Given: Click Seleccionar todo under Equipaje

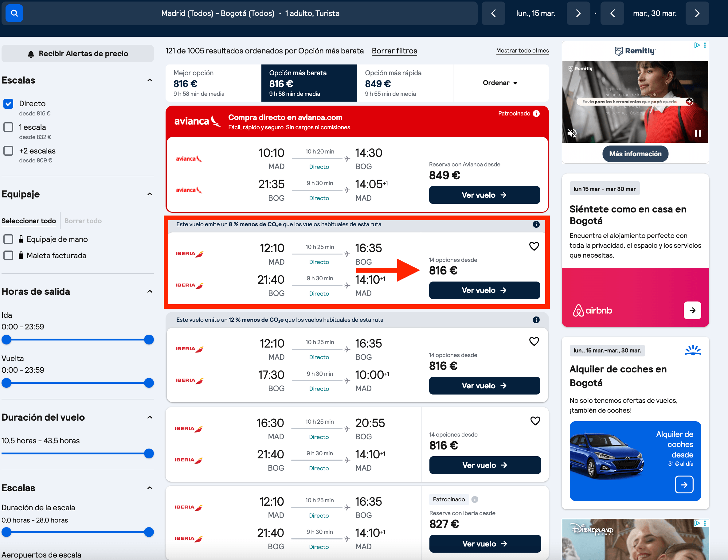Looking at the screenshot, I should click(29, 221).
